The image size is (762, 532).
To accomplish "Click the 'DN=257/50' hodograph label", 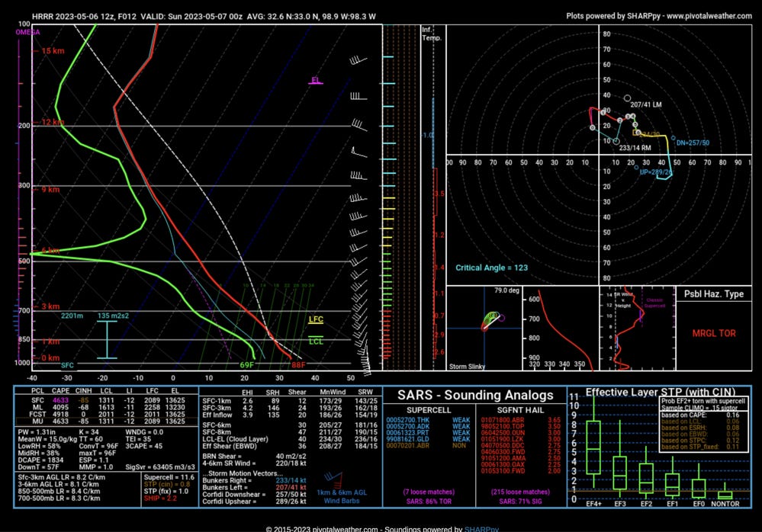I will (x=693, y=143).
